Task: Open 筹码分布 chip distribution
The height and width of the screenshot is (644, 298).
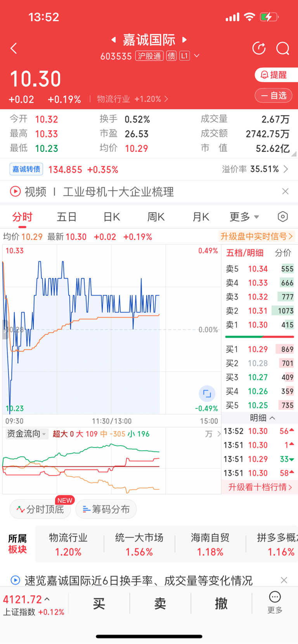Action: [x=106, y=509]
